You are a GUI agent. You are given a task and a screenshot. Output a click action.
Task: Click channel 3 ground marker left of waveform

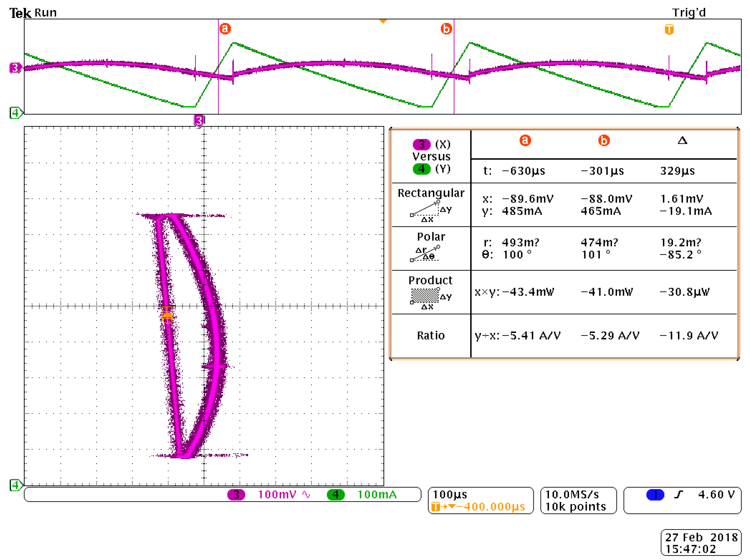pyautogui.click(x=15, y=68)
